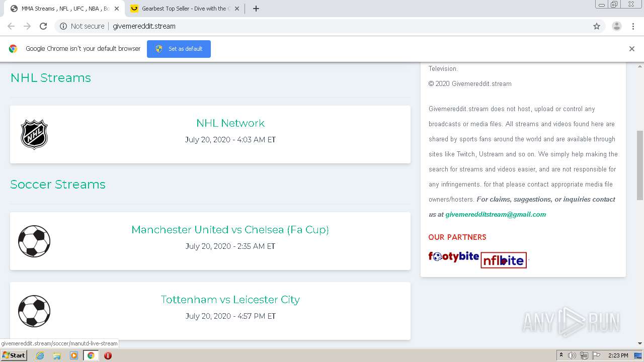This screenshot has height=362, width=644.
Task: Click the Set as default button
Action: 179,49
